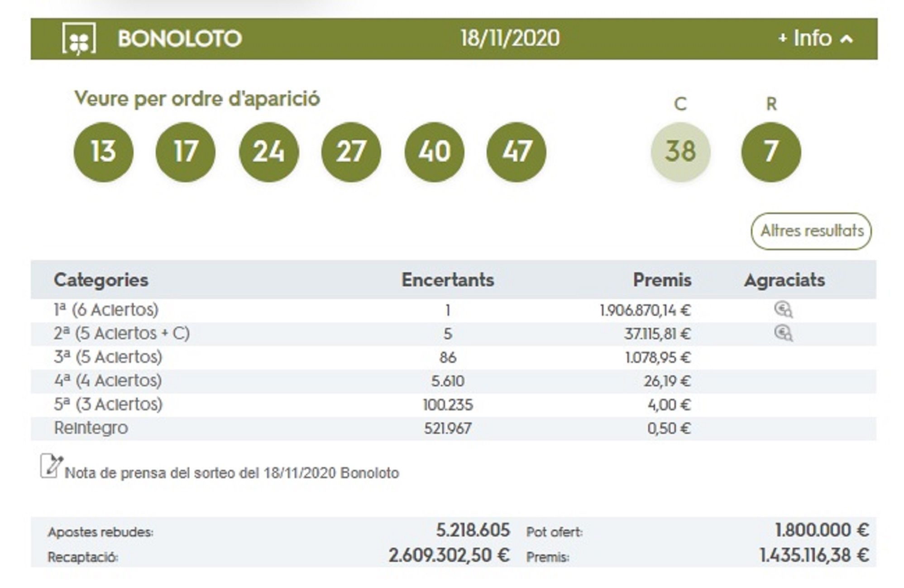
Task: Click prize amount 0,50 €
Action: click(x=669, y=428)
